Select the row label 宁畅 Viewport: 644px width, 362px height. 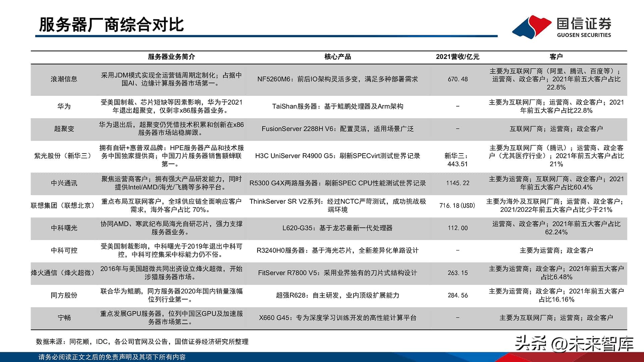point(64,318)
